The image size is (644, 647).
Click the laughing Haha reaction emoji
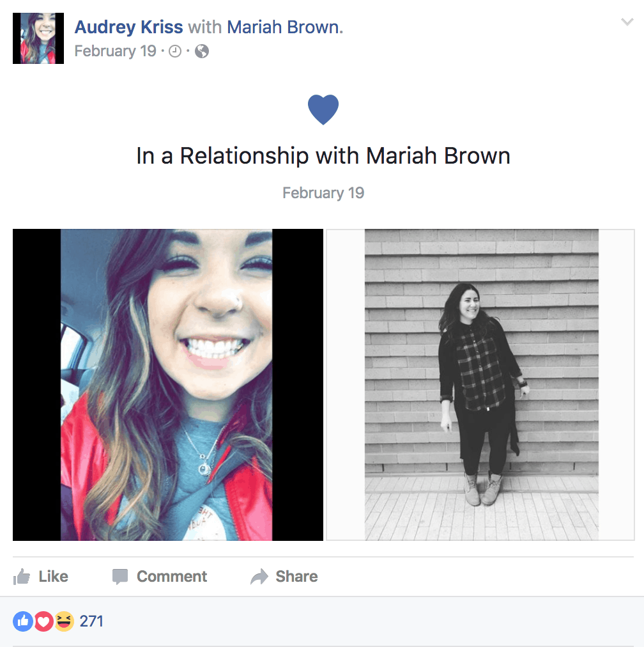[65, 621]
